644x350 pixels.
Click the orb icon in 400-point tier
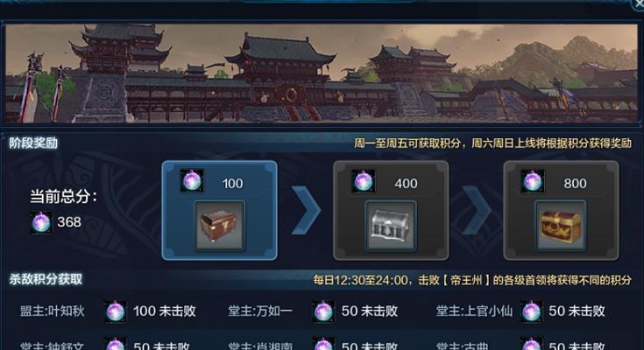click(x=363, y=181)
